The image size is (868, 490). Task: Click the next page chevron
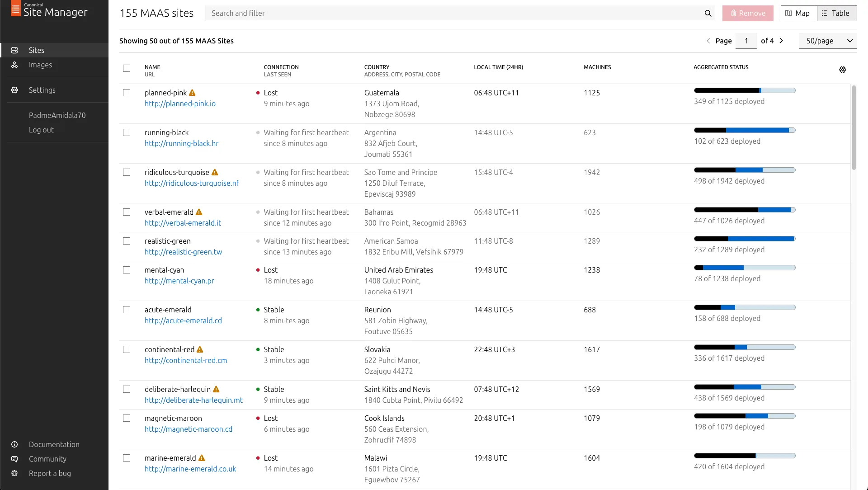point(782,41)
